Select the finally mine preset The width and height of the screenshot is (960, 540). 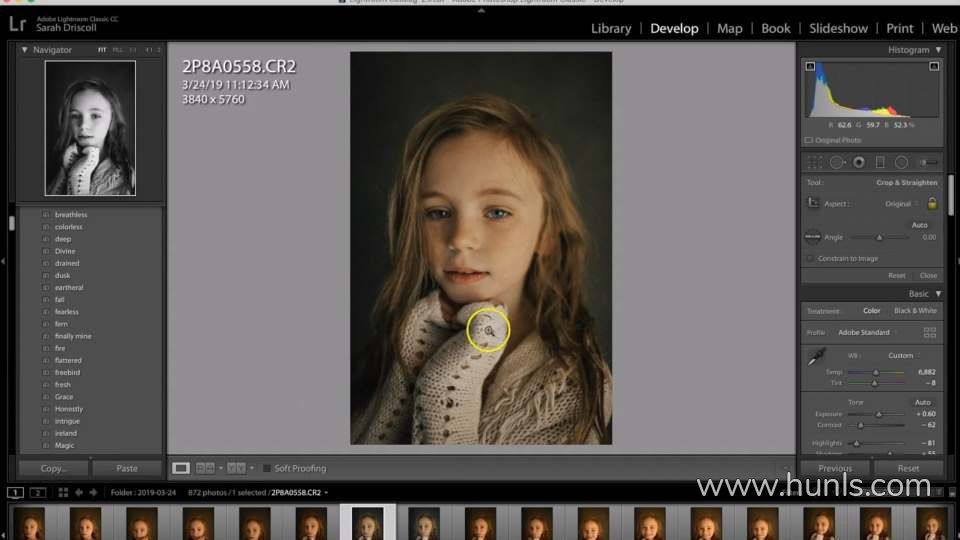(73, 336)
